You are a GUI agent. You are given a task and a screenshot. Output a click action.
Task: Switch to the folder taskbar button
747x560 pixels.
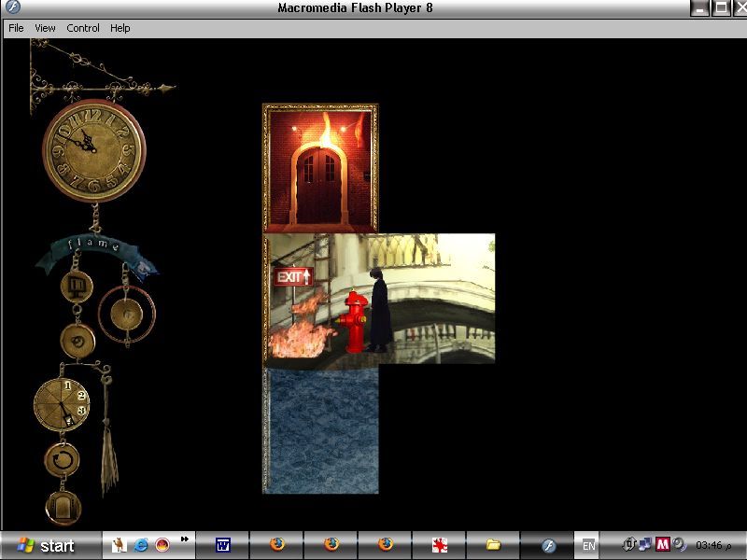(493, 545)
